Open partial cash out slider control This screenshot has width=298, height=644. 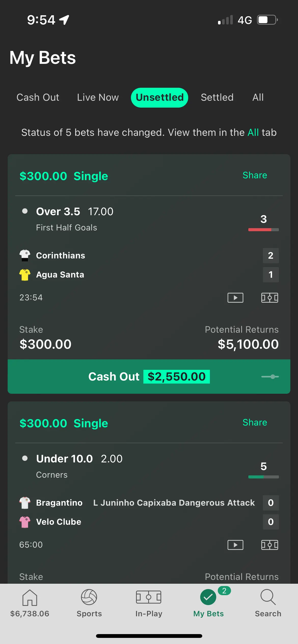[x=270, y=377]
